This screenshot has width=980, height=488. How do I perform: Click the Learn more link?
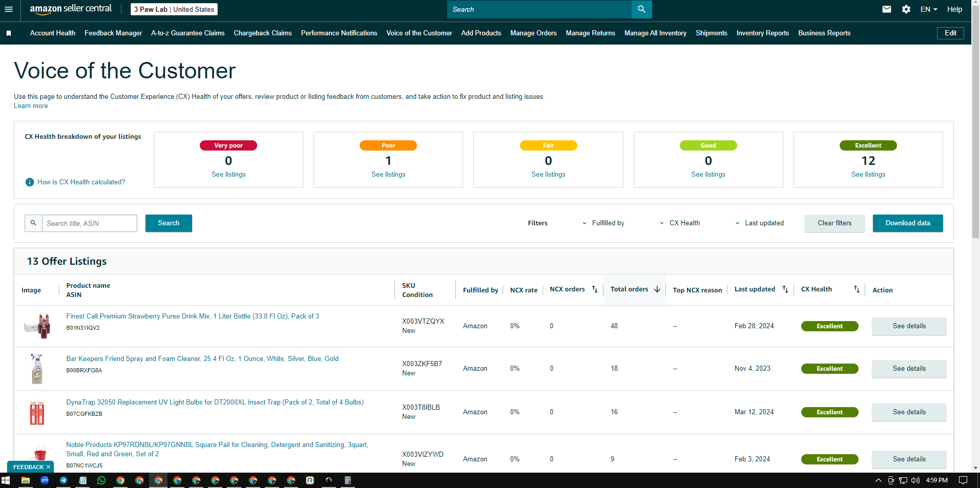31,106
